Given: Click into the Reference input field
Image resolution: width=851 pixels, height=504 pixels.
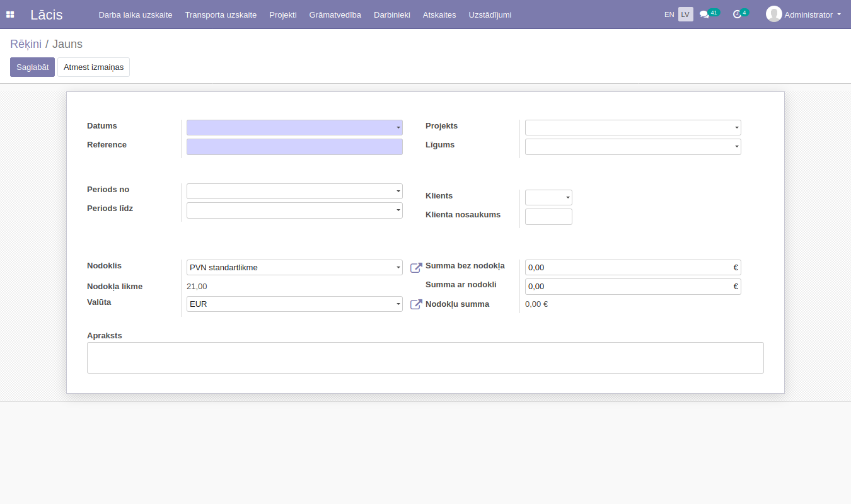Looking at the screenshot, I should tap(294, 147).
